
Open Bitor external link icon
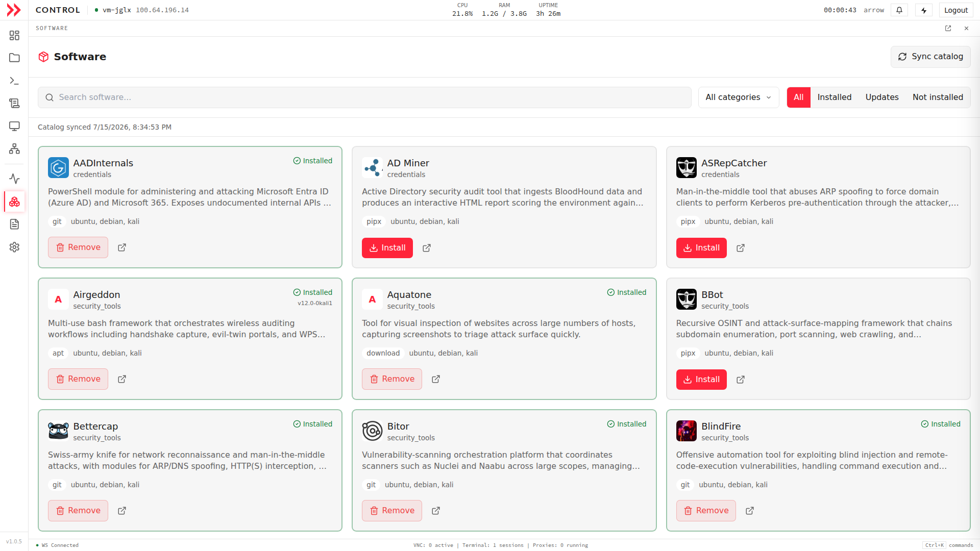pyautogui.click(x=436, y=511)
